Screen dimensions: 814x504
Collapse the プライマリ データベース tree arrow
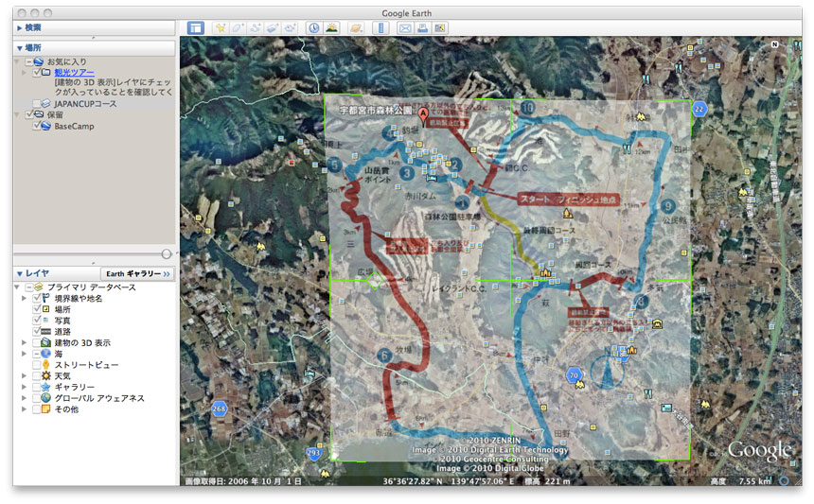tap(17, 287)
